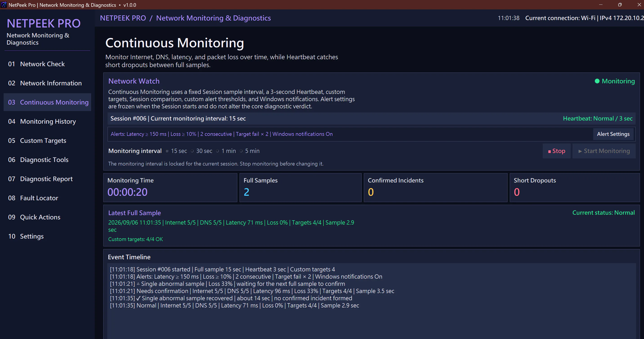The height and width of the screenshot is (339, 644).
Task: Click the Current connection Wi-Fi status text
Action: coord(584,18)
